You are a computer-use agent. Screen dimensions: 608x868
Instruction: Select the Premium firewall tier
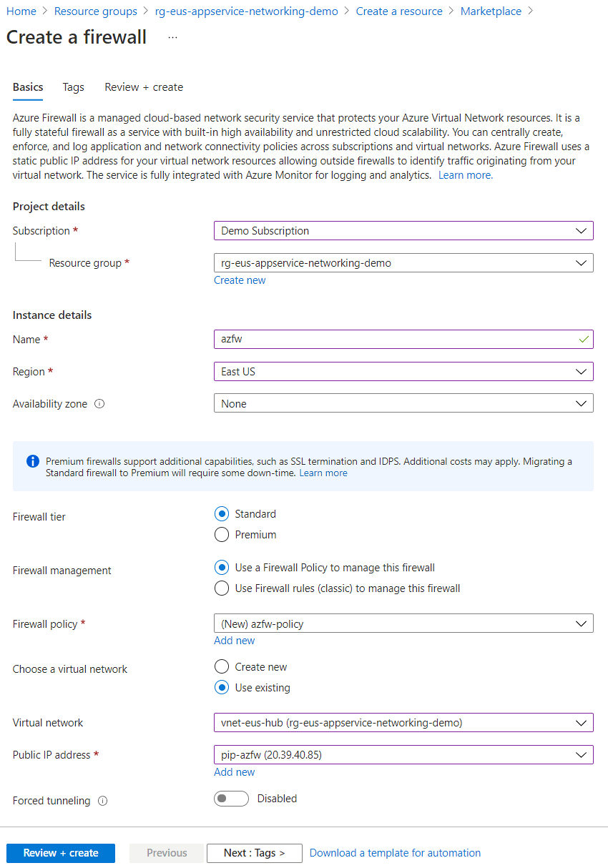coord(222,535)
